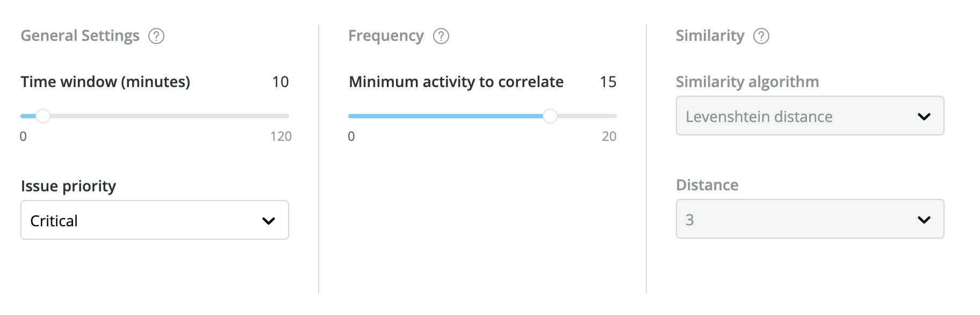Click the Similarity algorithm label

click(747, 82)
